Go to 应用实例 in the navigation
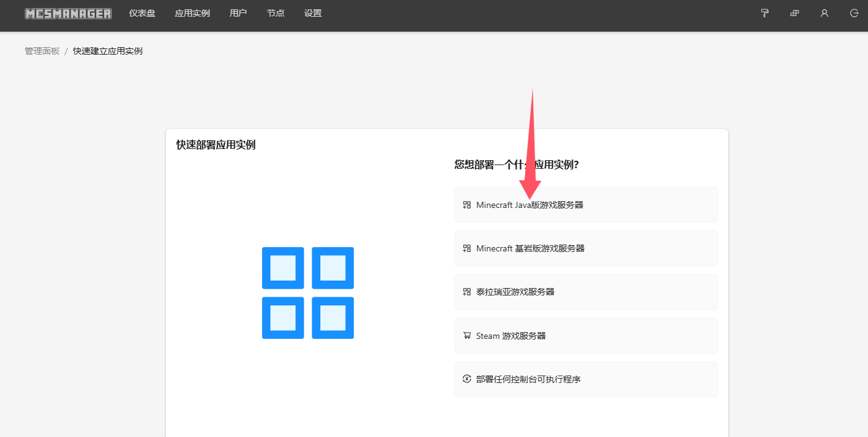Image resolution: width=868 pixels, height=437 pixels. 192,13
